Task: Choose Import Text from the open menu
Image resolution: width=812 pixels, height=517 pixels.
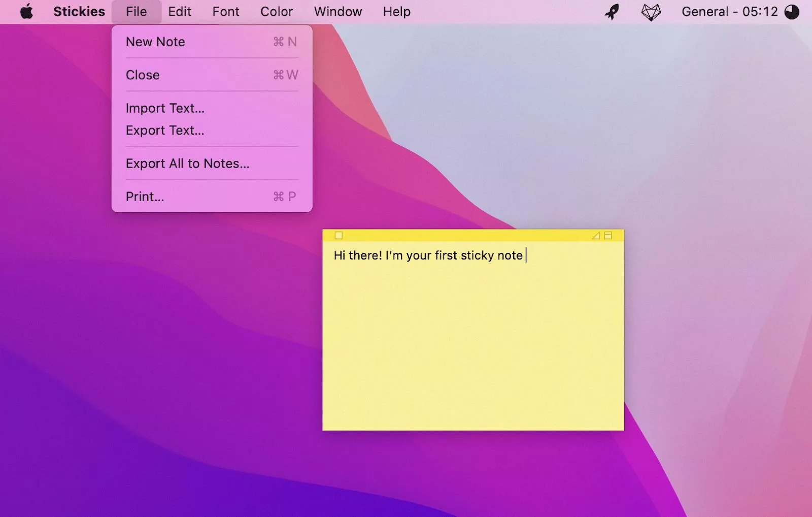Action: pyautogui.click(x=165, y=108)
